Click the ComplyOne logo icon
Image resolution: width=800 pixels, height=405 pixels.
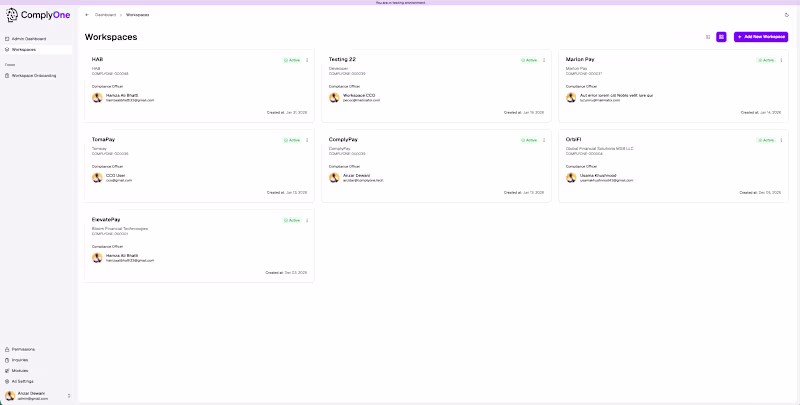[12, 17]
